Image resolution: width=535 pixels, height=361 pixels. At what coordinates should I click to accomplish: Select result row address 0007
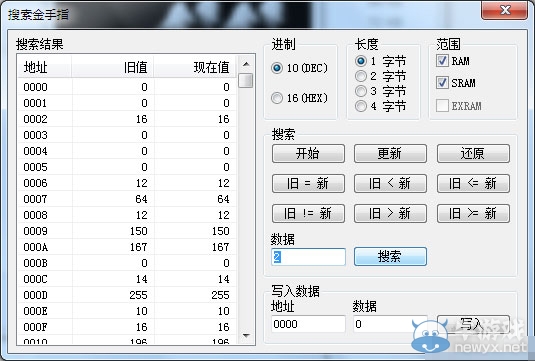click(x=127, y=199)
